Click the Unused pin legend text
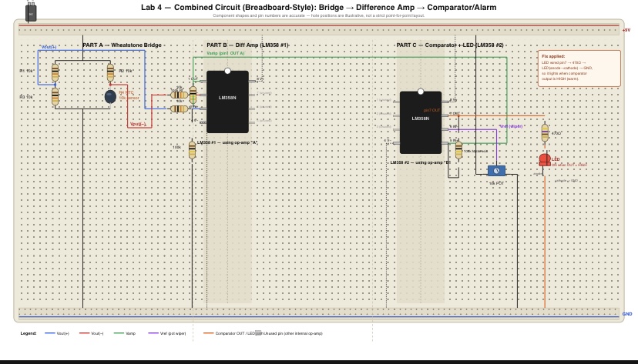Image resolution: width=638 pixels, height=364 pixels. 293,333
